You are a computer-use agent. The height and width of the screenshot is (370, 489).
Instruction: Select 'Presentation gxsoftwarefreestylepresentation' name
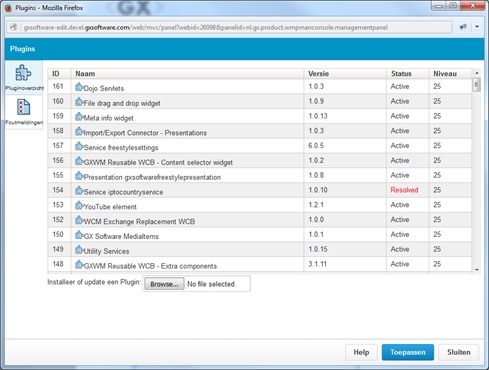pos(152,177)
